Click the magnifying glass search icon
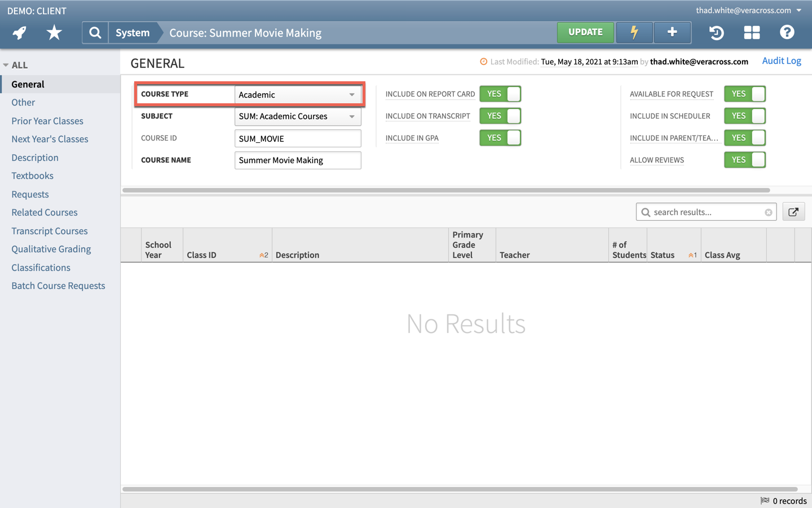812x508 pixels. pyautogui.click(x=95, y=33)
